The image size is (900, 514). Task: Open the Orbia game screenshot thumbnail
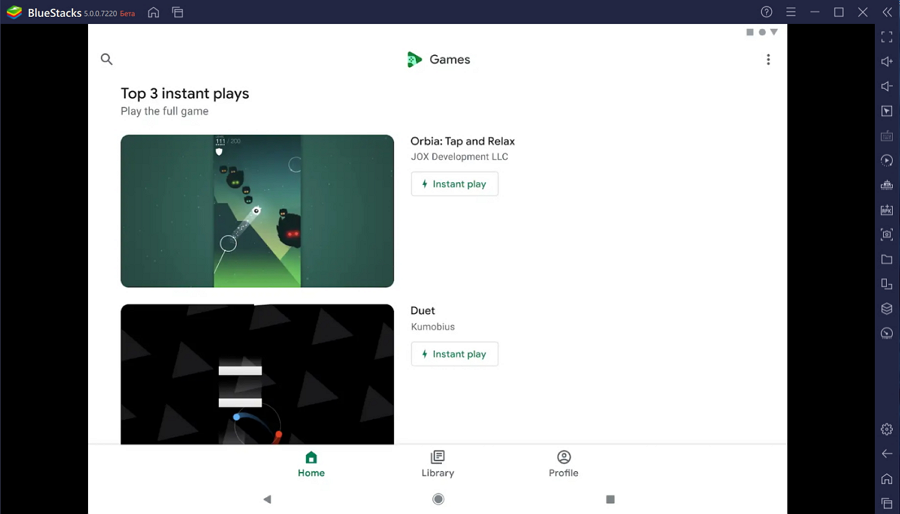coord(257,211)
